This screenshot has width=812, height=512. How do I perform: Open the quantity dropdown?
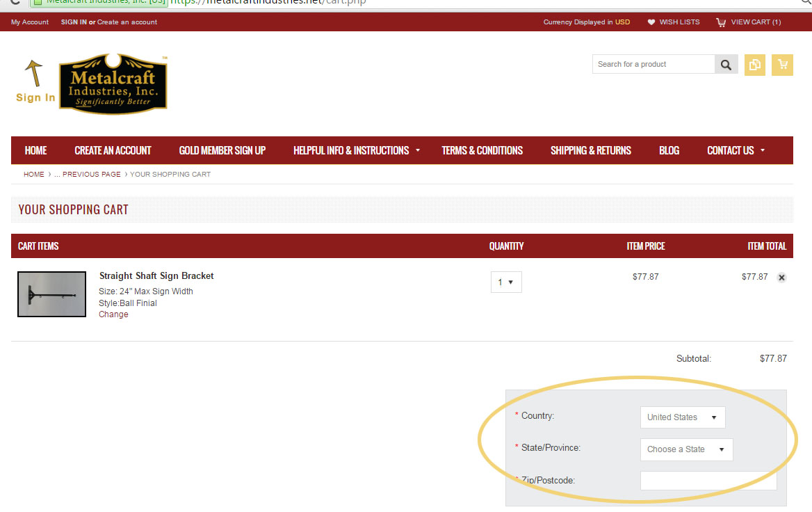tap(506, 282)
